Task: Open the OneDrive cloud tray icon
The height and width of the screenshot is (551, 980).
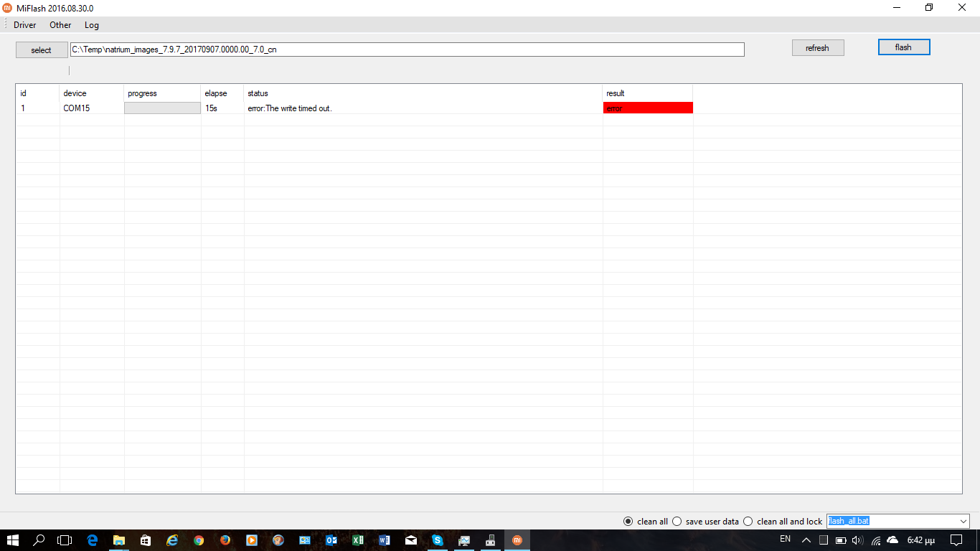Action: coord(892,540)
